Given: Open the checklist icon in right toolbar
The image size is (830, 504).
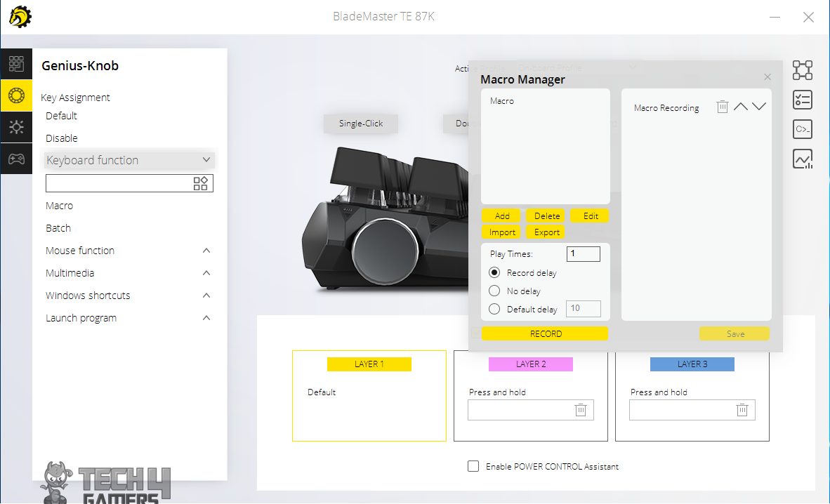Looking at the screenshot, I should [x=803, y=100].
